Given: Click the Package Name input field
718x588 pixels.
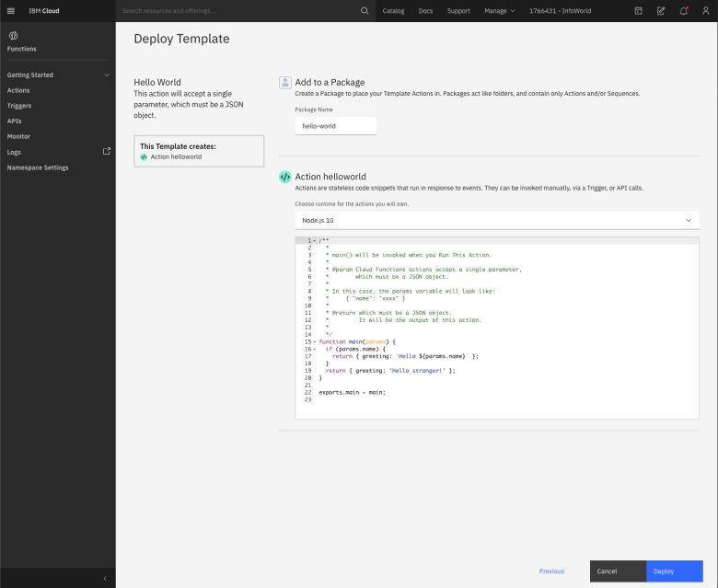Looking at the screenshot, I should pos(335,126).
